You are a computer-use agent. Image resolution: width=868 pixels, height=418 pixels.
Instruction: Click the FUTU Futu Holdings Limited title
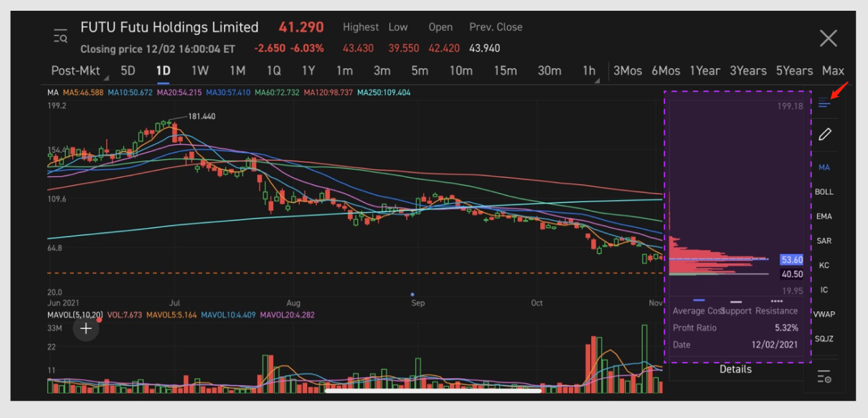(x=169, y=27)
